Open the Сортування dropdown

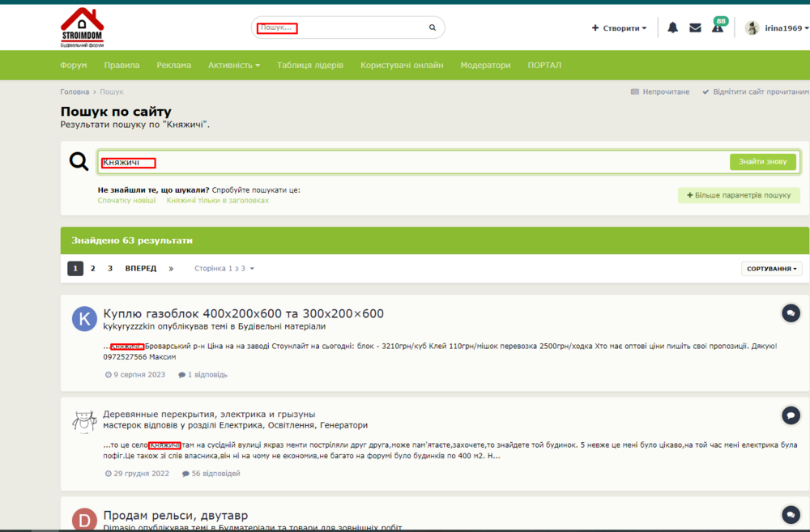[x=772, y=269]
